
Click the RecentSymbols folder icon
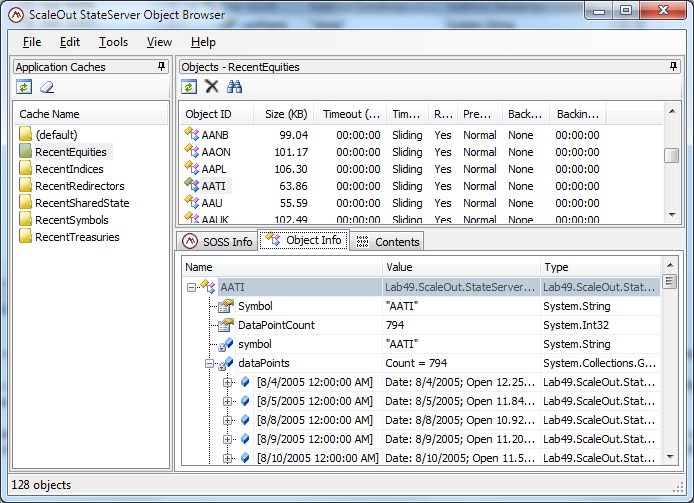click(25, 220)
